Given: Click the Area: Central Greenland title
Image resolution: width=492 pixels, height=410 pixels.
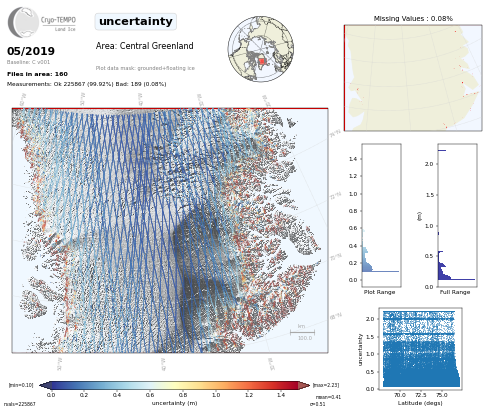Looking at the screenshot, I should click(x=145, y=46).
